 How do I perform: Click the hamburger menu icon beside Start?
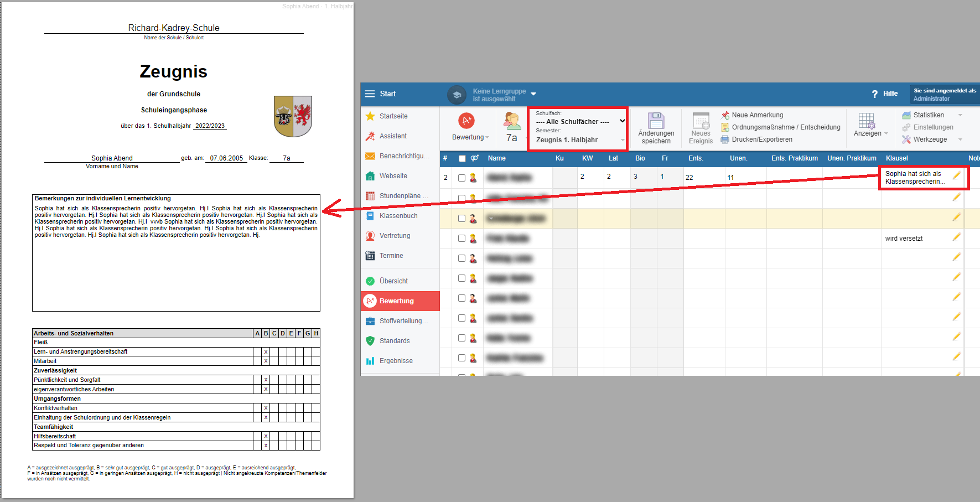click(x=370, y=94)
